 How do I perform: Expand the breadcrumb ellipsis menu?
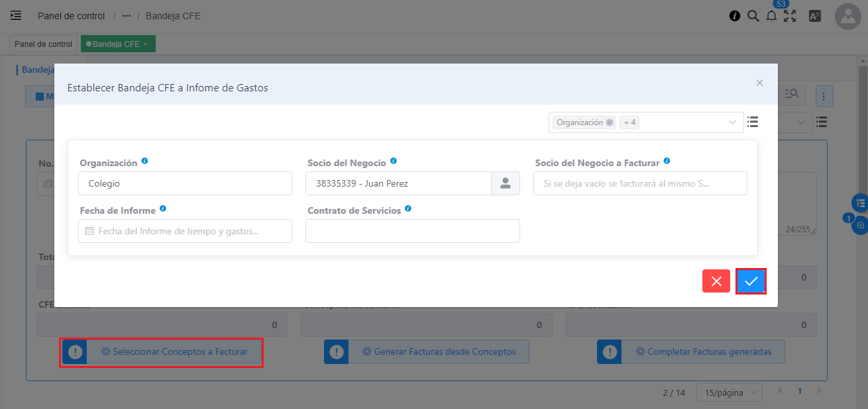(x=127, y=16)
